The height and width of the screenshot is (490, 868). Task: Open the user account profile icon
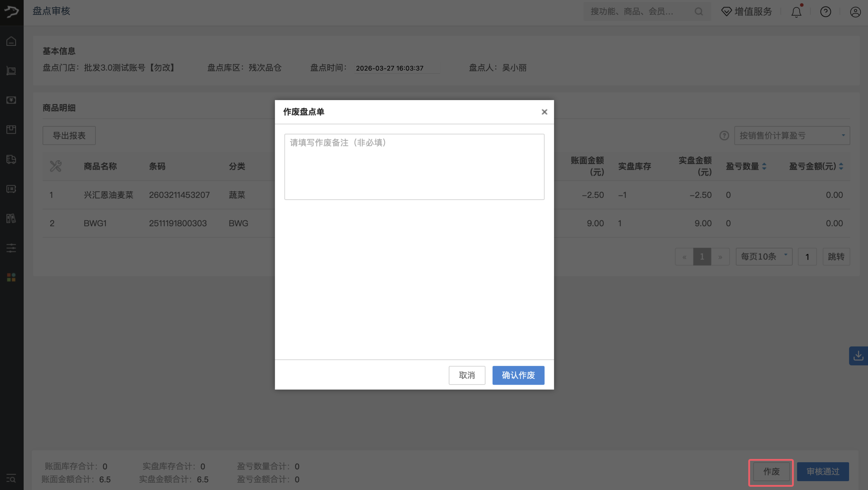(855, 12)
